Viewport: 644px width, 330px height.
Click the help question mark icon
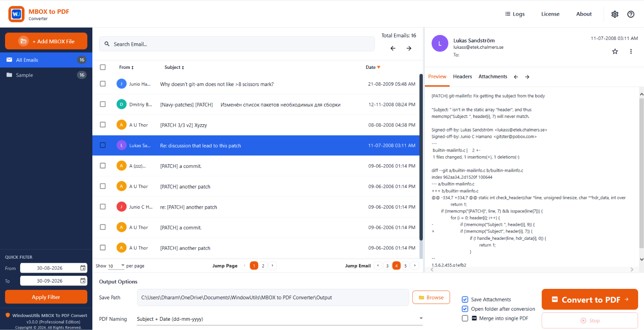click(631, 14)
